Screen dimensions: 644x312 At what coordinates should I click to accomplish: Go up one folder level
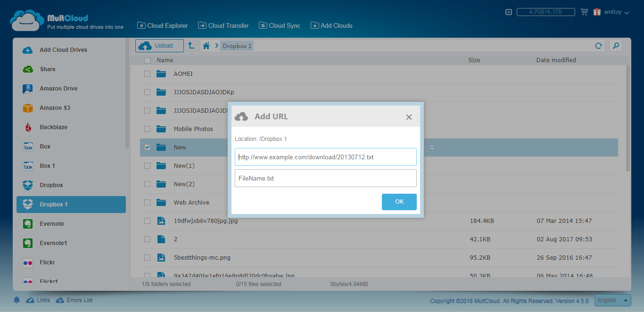pyautogui.click(x=191, y=46)
